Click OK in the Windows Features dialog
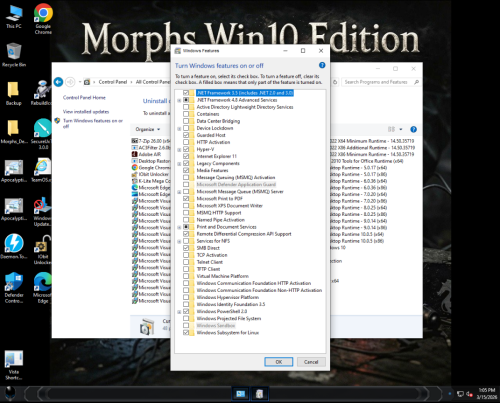This screenshot has height=403, width=500. click(x=279, y=362)
